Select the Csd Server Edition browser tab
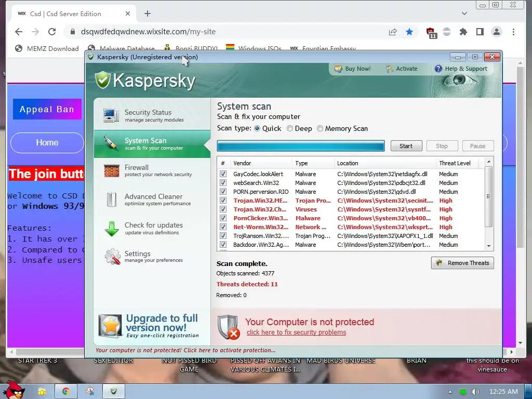The width and height of the screenshot is (532, 399). [74, 14]
